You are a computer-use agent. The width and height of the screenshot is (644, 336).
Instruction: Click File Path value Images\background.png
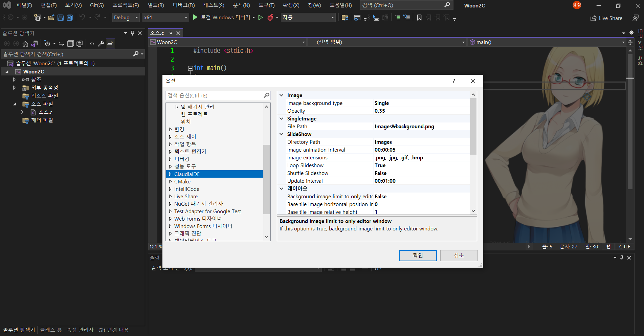422,127
